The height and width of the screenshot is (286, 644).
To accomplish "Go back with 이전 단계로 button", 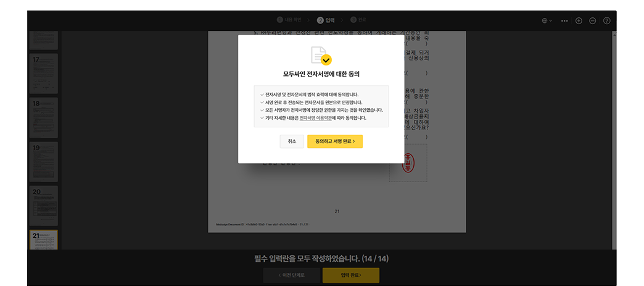I will tap(291, 275).
